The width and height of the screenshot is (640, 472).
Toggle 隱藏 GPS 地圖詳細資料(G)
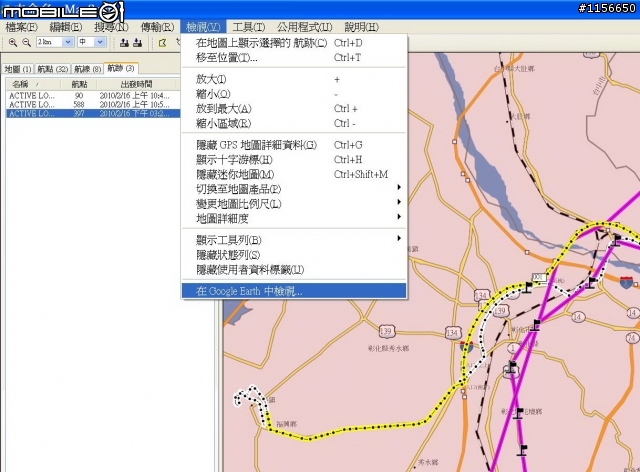tap(294, 145)
